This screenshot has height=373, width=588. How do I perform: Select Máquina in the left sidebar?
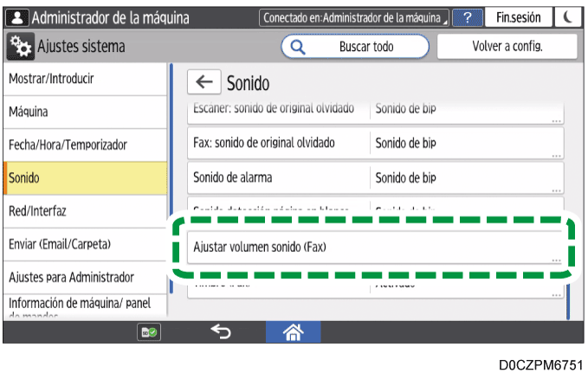[x=83, y=112]
